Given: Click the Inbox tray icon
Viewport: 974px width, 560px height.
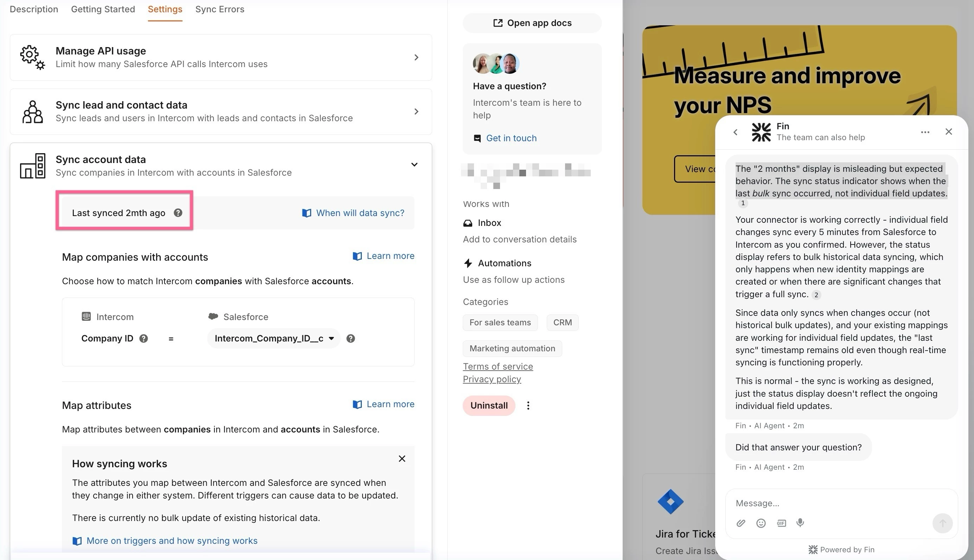Looking at the screenshot, I should [x=468, y=223].
